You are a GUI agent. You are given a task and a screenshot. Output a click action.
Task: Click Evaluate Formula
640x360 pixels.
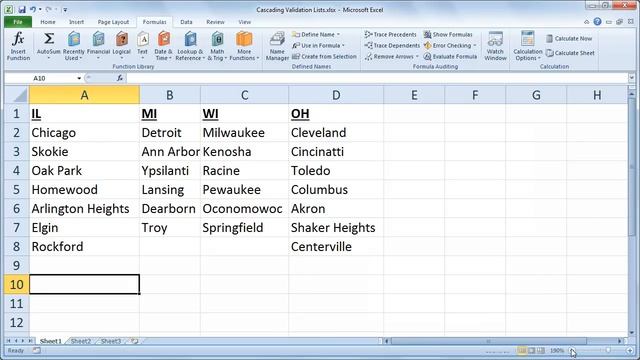[450, 57]
